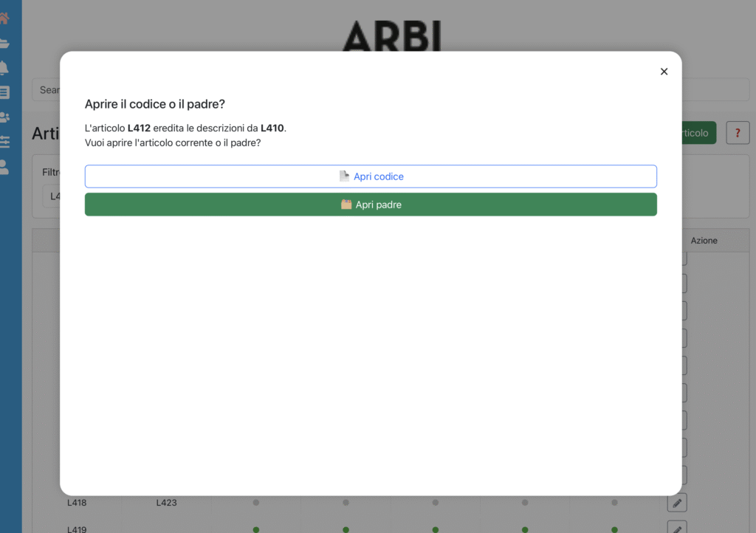
Task: Select the L418 code cell in table
Action: point(77,503)
